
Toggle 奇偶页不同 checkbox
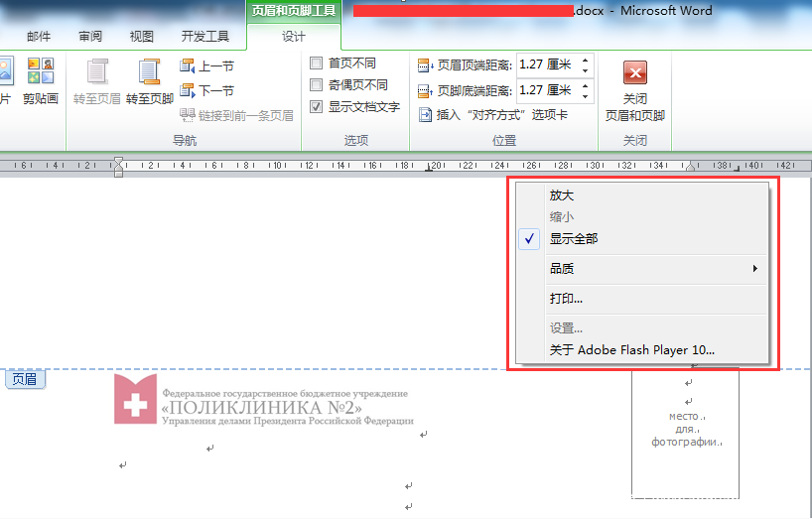pos(317,85)
